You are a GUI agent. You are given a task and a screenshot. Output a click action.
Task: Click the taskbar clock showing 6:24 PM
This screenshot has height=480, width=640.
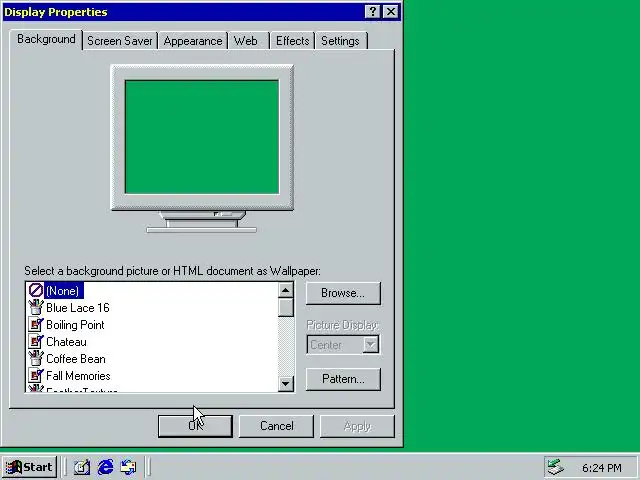point(602,468)
